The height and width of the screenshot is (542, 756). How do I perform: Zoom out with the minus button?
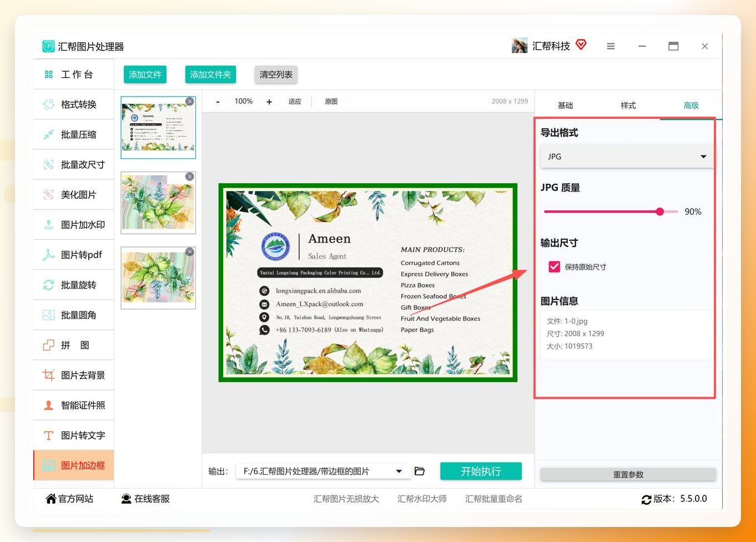pos(218,102)
